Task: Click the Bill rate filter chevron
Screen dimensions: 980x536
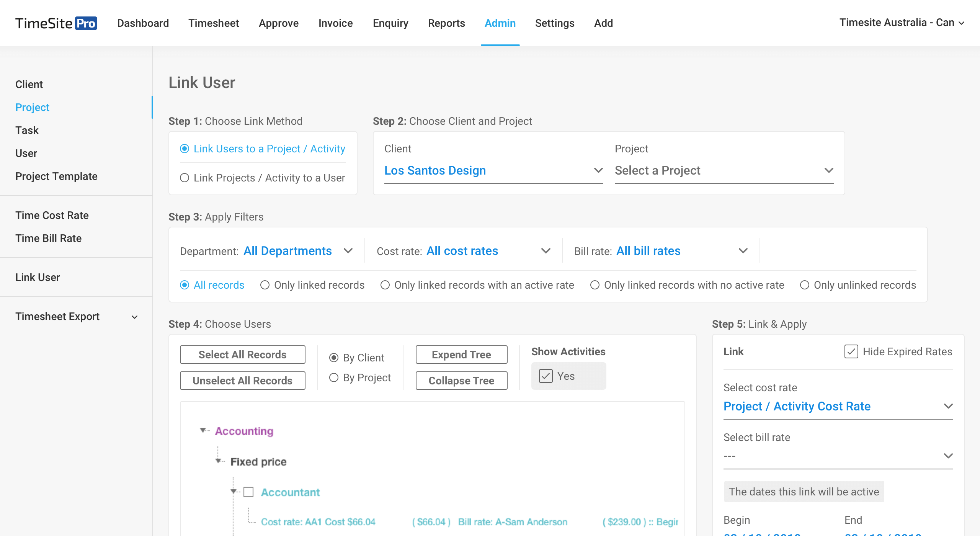Action: [x=743, y=251]
